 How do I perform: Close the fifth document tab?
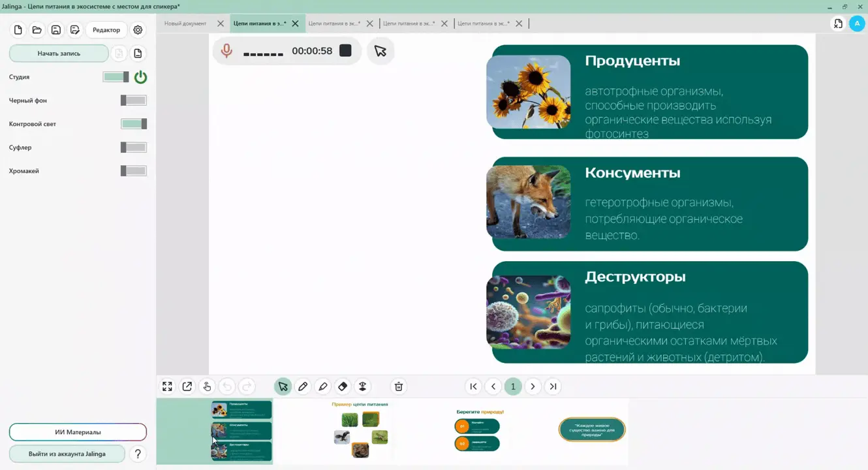click(519, 23)
